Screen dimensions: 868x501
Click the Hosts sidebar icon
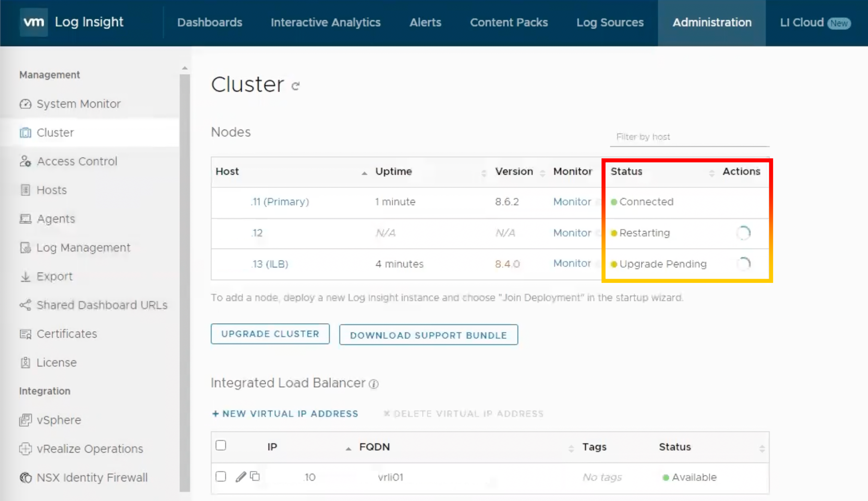(26, 190)
